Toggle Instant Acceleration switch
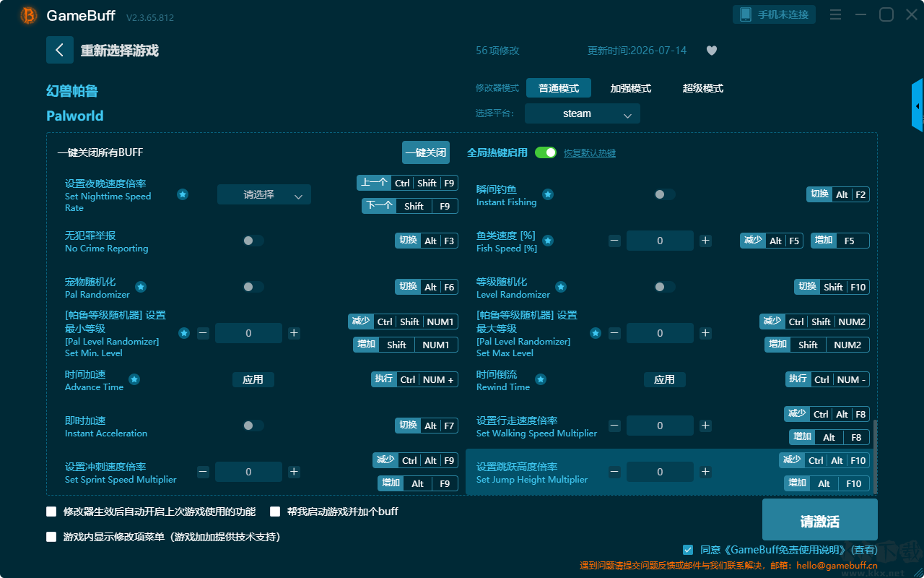The width and height of the screenshot is (924, 578). point(253,426)
